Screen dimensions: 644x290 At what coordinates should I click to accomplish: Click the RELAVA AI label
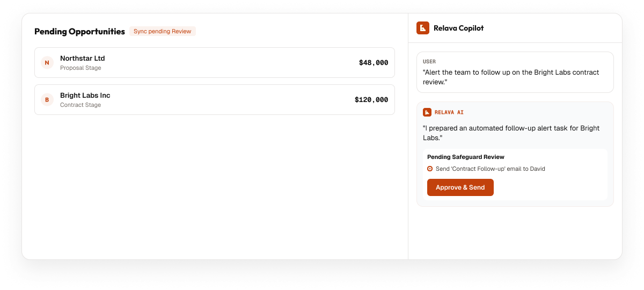tap(449, 112)
